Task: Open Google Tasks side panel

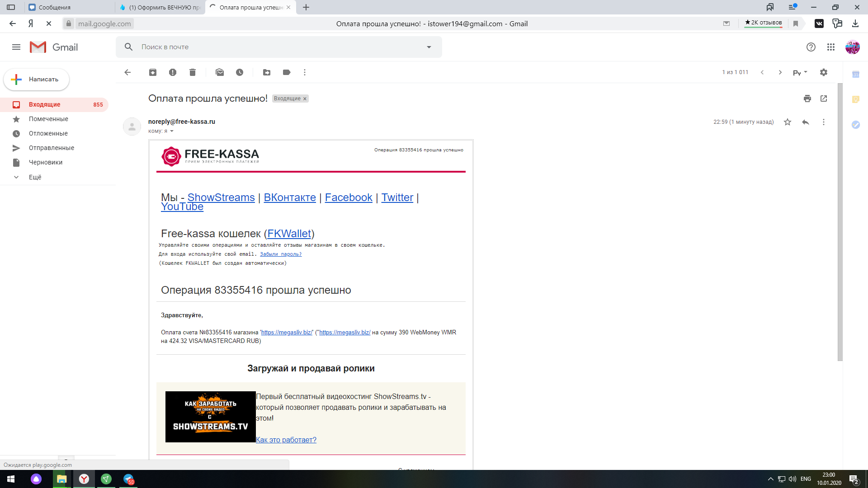Action: [856, 125]
